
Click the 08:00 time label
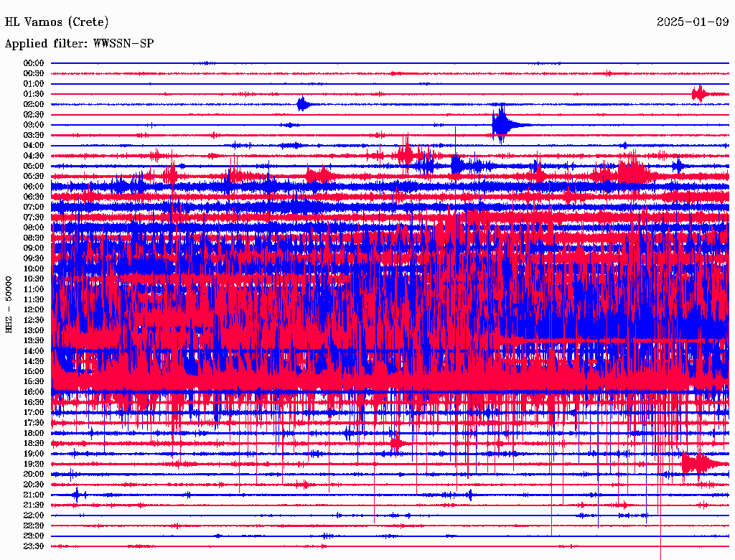[x=34, y=228]
